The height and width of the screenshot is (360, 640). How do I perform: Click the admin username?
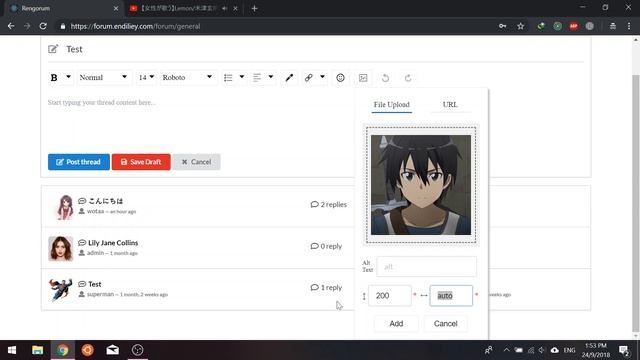tap(95, 253)
